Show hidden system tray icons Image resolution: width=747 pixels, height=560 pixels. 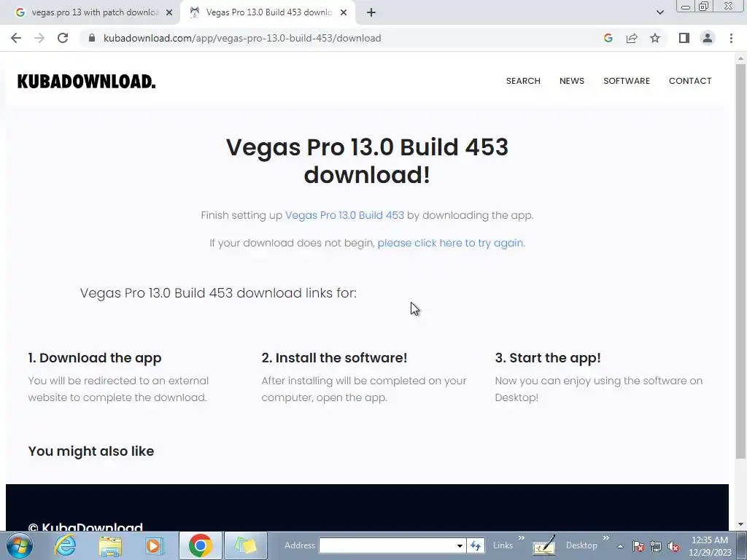coord(620,546)
